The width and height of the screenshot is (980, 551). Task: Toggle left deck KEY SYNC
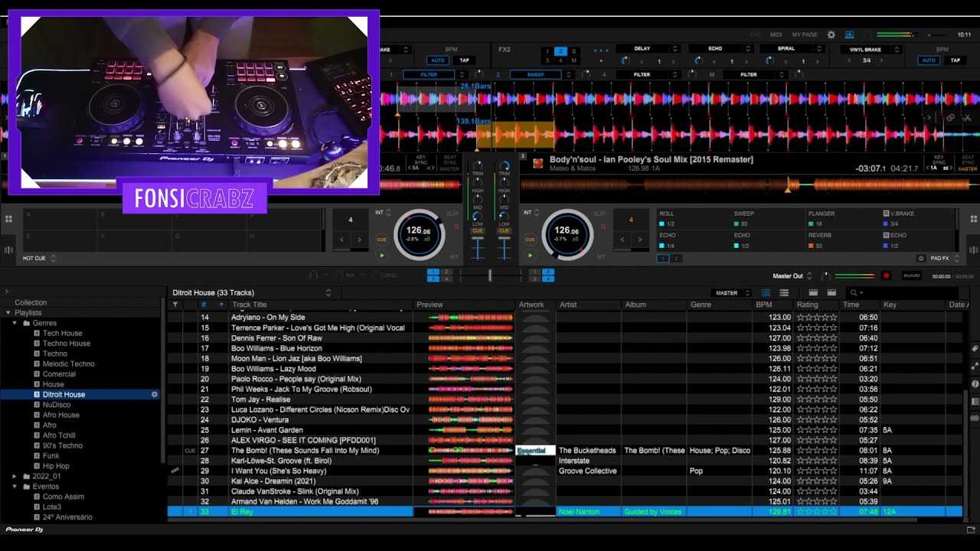(x=420, y=159)
